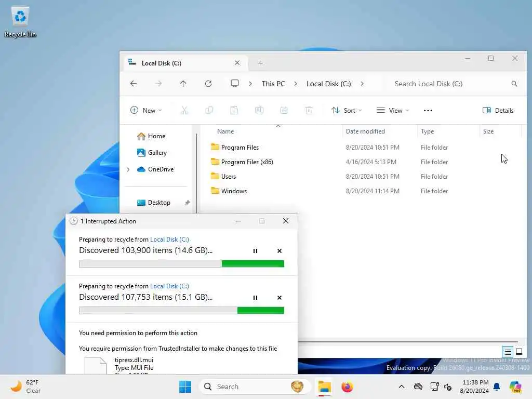
Task: Click Local Disk (C:) in the breadcrumb
Action: [x=328, y=84]
